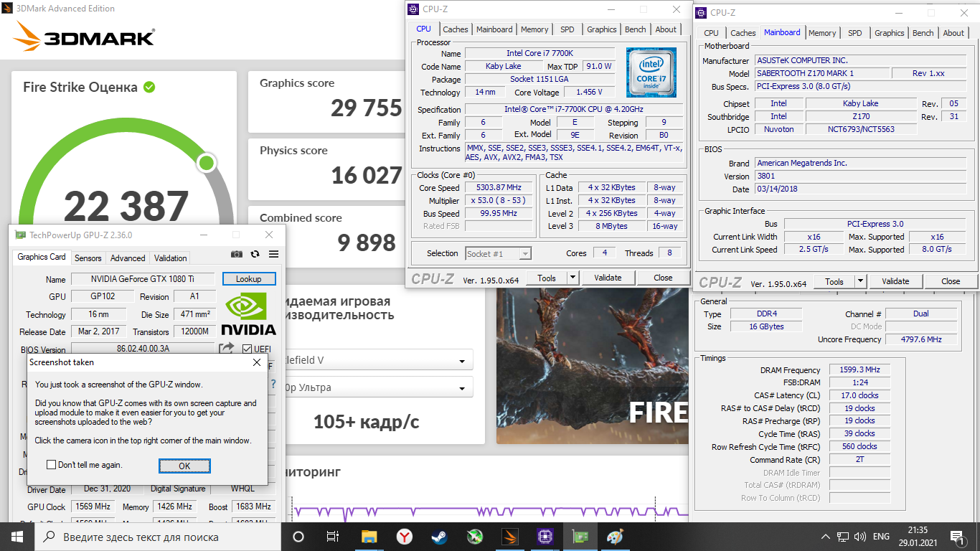Open the CPU tab in right CPU-Z window
The height and width of the screenshot is (551, 980).
tap(712, 33)
